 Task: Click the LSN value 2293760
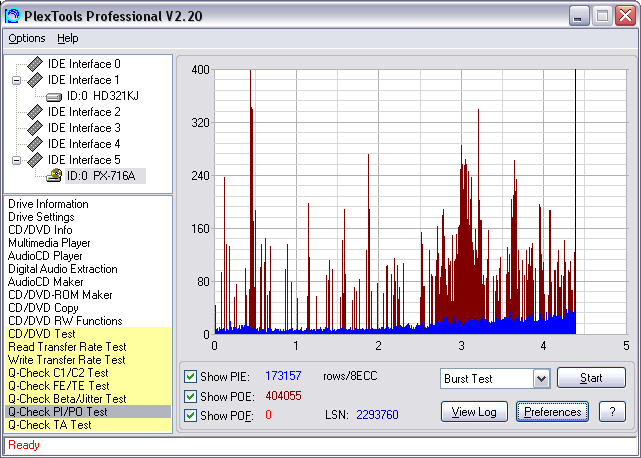[x=377, y=415]
